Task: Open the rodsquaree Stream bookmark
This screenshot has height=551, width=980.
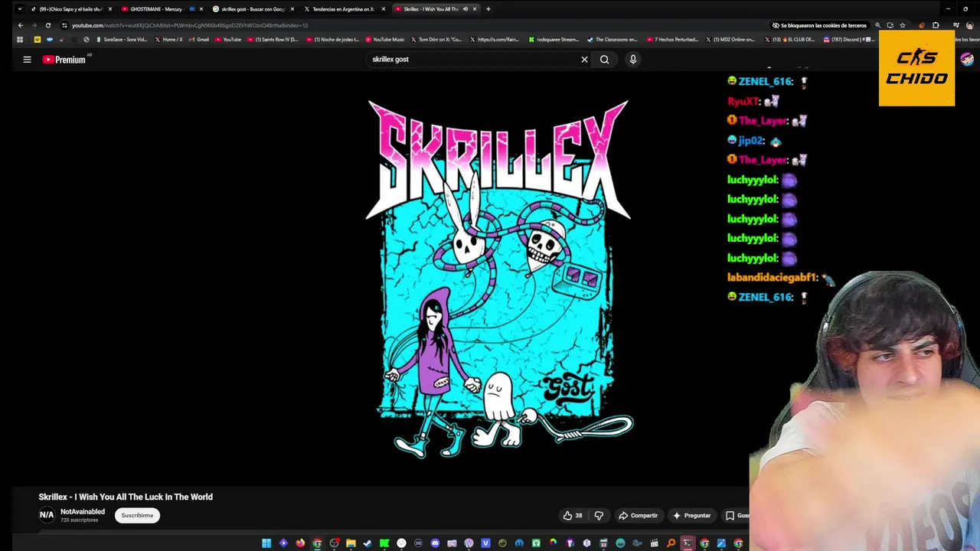Action: 554,39
